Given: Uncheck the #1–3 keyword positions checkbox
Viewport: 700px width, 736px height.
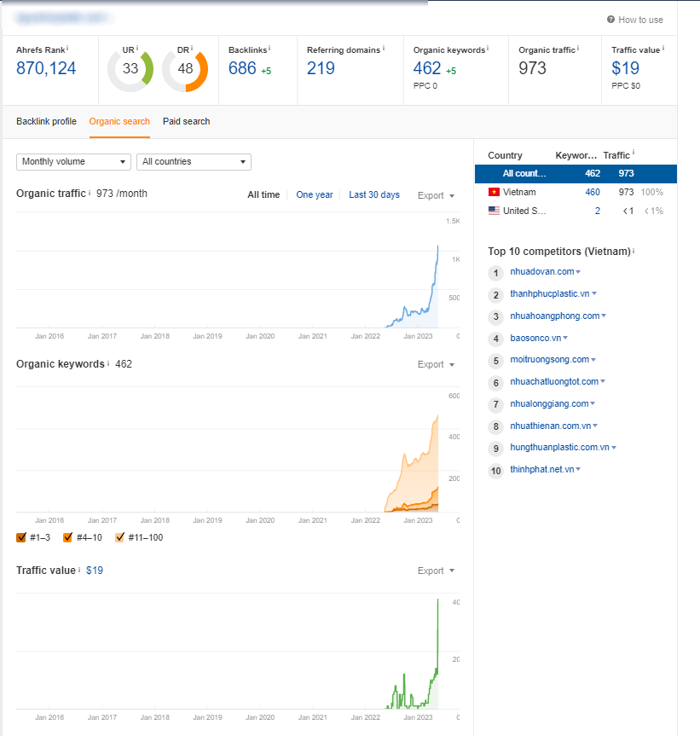Looking at the screenshot, I should click(21, 537).
